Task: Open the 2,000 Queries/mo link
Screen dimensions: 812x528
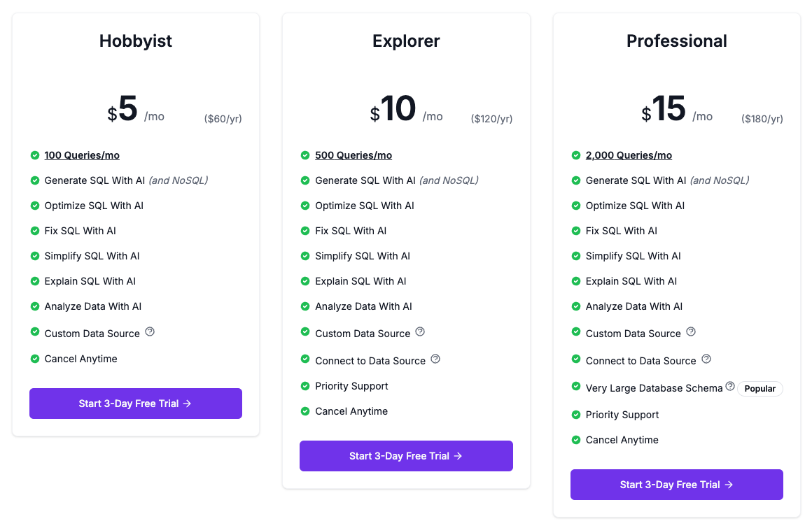Action: click(x=629, y=155)
